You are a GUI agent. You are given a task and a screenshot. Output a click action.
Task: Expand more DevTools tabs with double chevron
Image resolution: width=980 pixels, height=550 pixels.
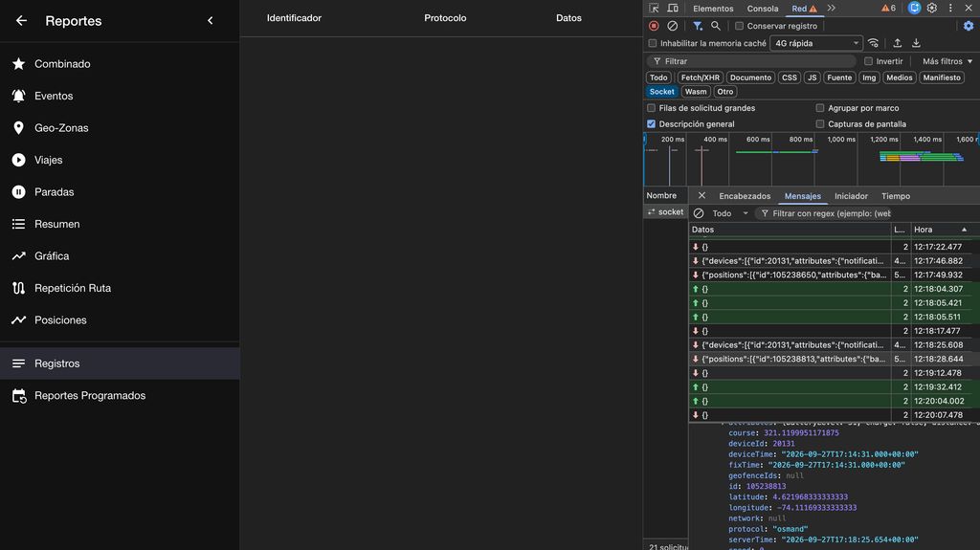tap(832, 8)
